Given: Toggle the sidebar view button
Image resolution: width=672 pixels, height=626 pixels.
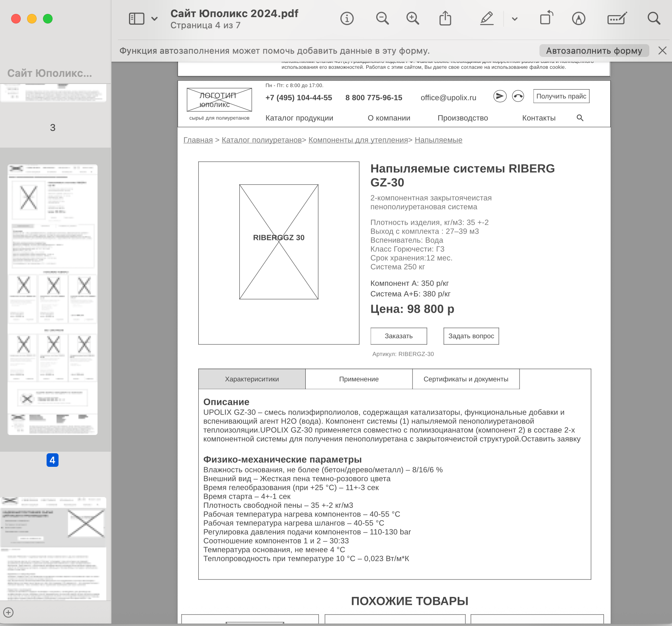Looking at the screenshot, I should click(137, 19).
